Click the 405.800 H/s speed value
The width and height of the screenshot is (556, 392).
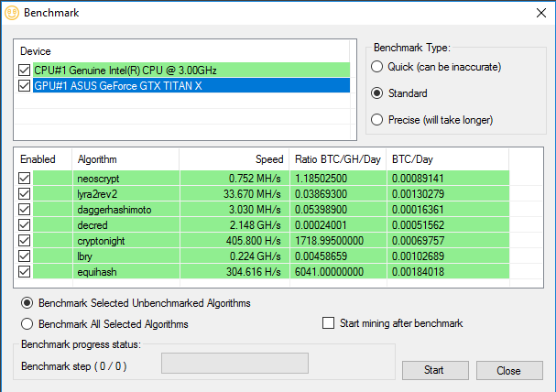(x=253, y=241)
